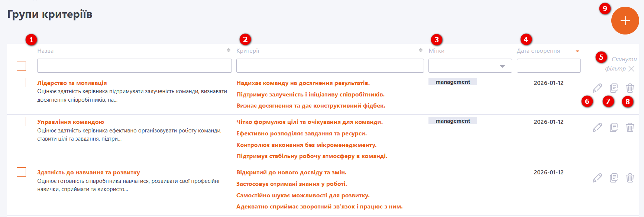Screen dimensions: 644x217
Task: Delete the Лідерство та мотивація group
Action: [x=630, y=88]
